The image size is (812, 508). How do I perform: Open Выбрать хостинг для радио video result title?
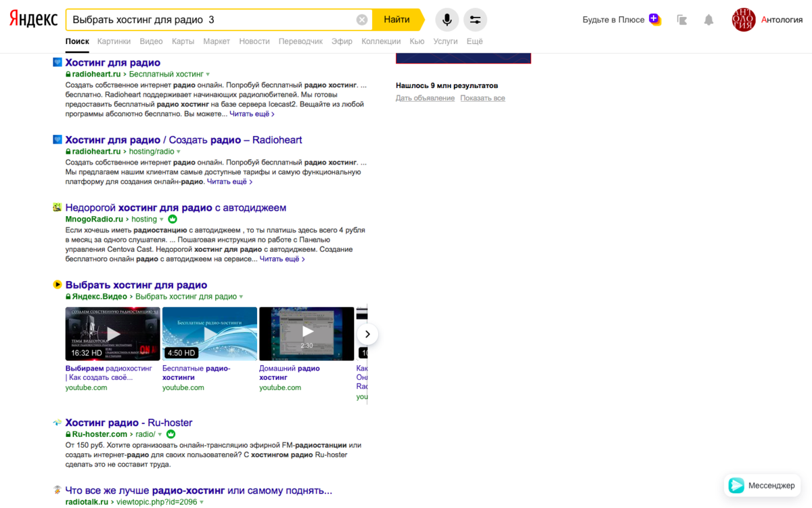137,284
